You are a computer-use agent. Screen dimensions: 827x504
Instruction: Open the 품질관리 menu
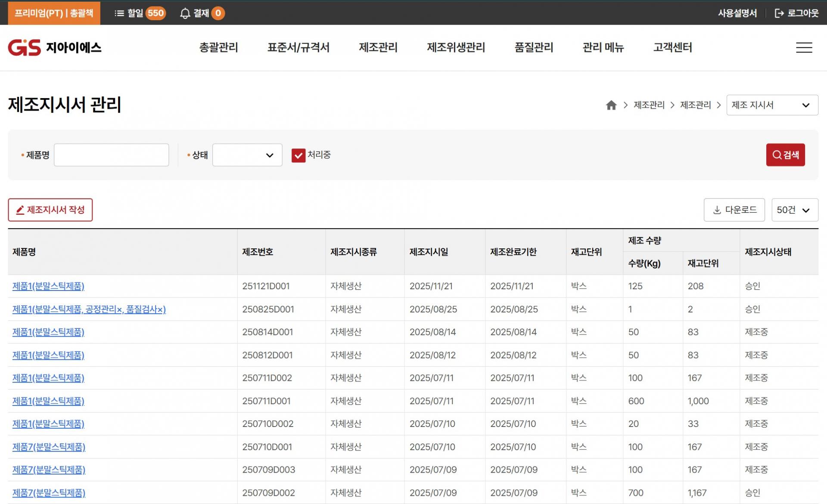click(x=534, y=47)
